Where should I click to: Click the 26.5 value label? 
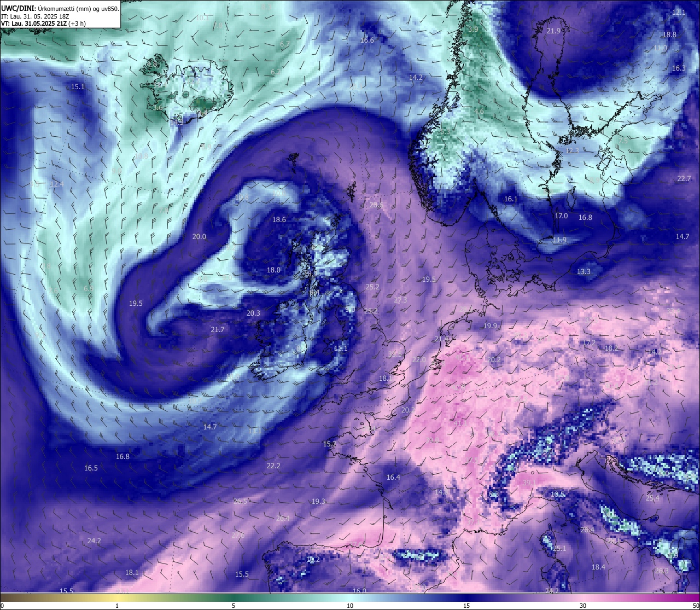(240, 502)
